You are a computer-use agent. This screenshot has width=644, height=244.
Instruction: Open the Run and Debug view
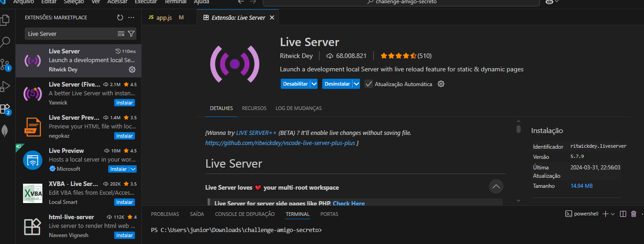[5, 87]
